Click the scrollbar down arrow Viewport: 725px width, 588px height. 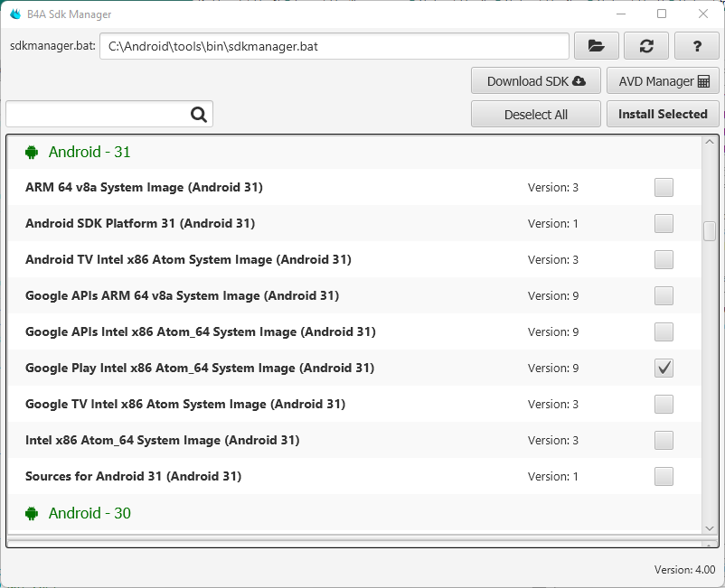coord(710,527)
